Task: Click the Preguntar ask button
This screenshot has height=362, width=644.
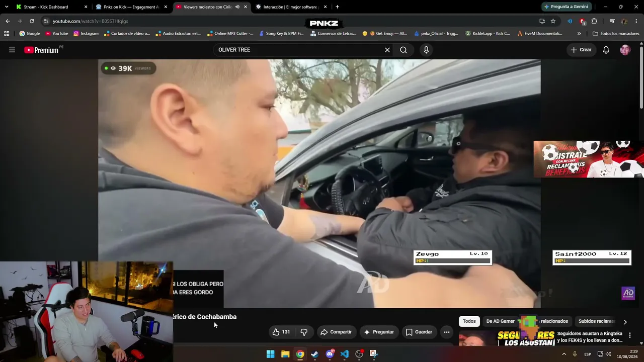Action: point(378,332)
